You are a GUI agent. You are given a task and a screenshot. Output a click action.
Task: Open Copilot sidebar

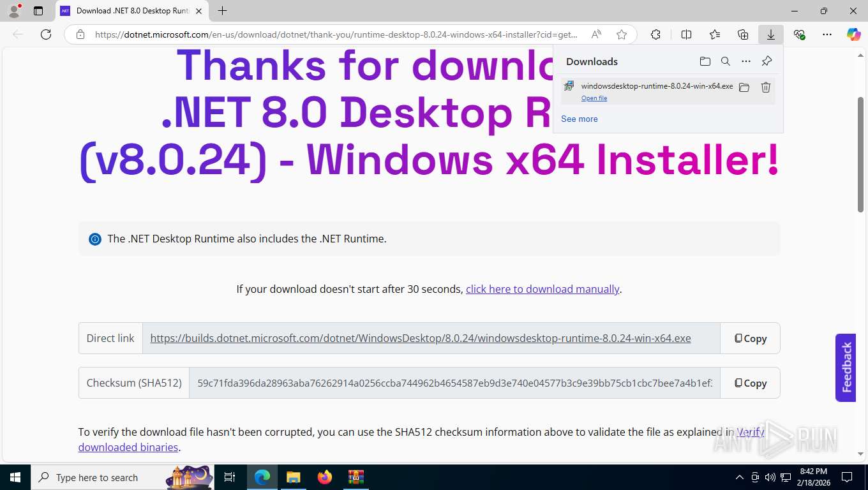click(853, 34)
